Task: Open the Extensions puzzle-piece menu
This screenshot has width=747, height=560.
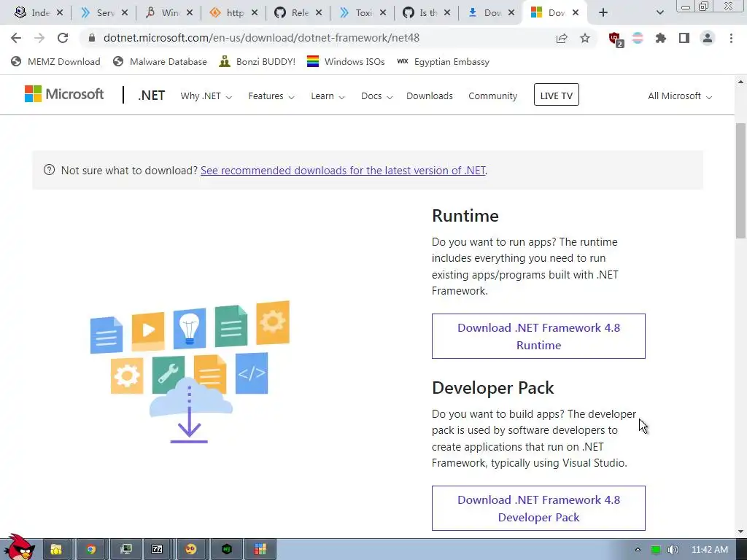Action: pyautogui.click(x=661, y=38)
